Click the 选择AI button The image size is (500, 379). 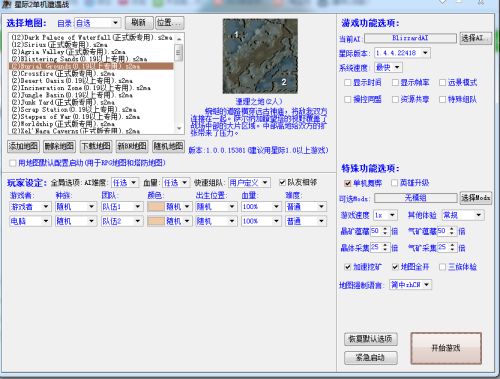[476, 38]
